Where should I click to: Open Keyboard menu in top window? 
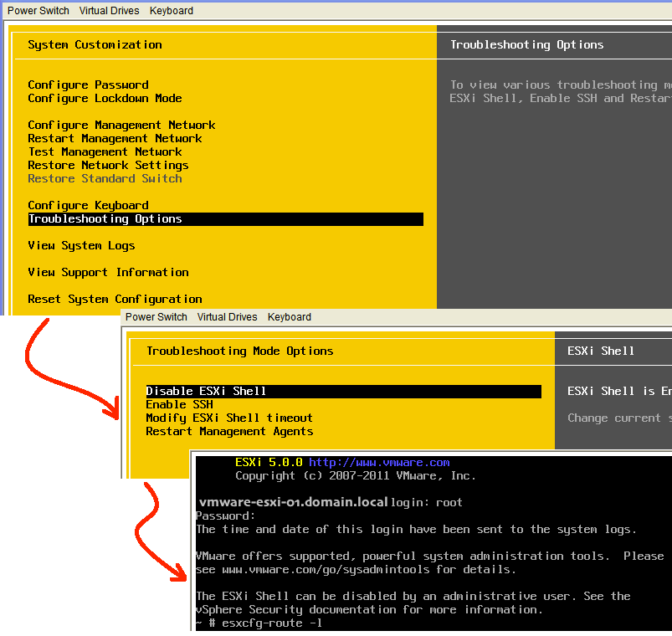[172, 11]
